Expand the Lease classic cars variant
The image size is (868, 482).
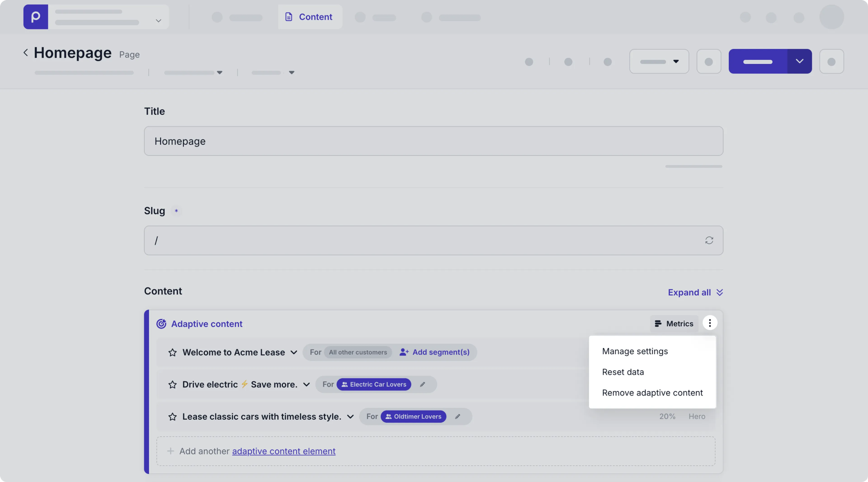(351, 417)
